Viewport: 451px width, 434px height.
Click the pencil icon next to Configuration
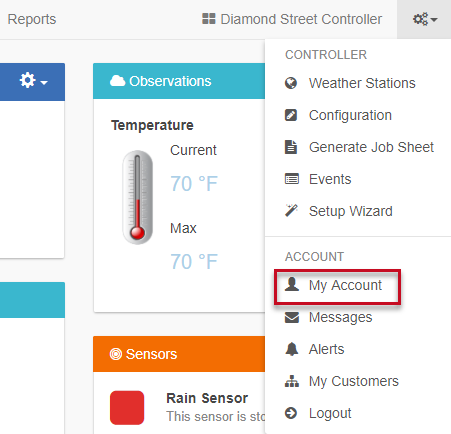[291, 115]
